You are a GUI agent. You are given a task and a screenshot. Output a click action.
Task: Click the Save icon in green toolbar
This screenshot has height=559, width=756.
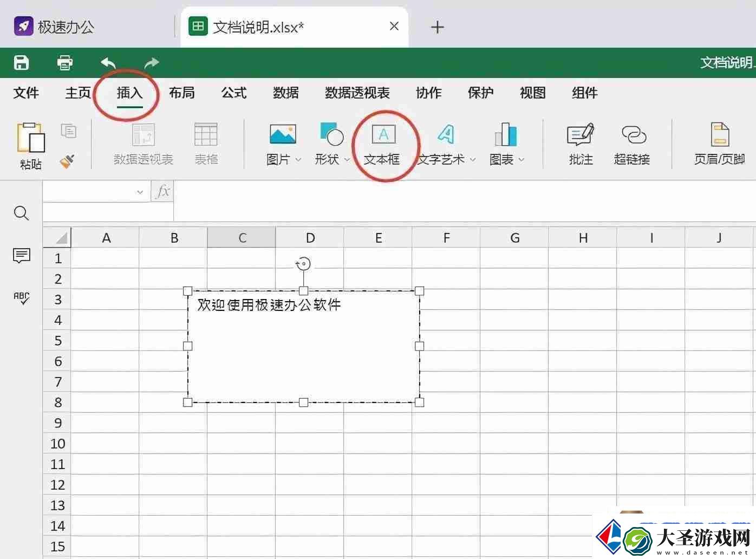click(21, 63)
